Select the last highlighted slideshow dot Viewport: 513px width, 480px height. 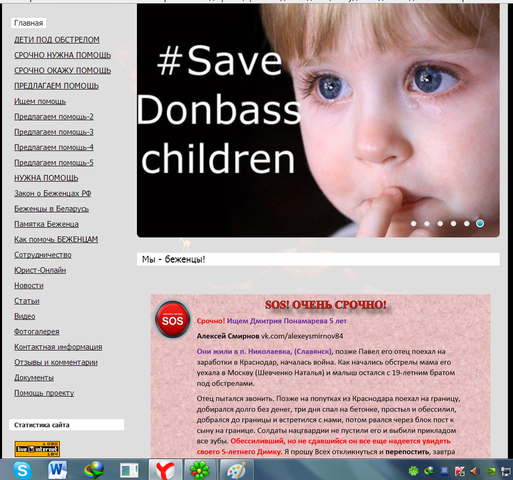[480, 223]
